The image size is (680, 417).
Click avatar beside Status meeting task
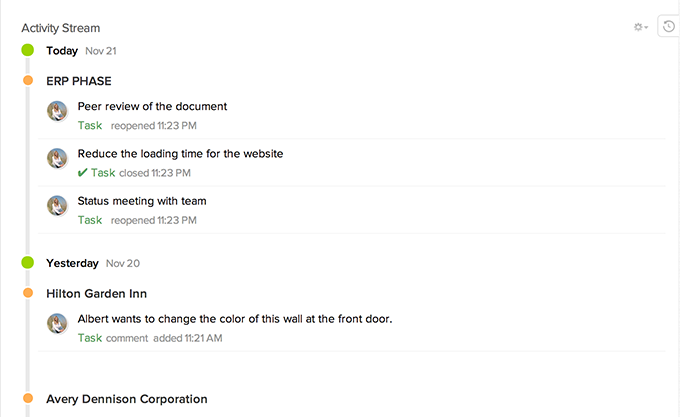[x=57, y=206]
